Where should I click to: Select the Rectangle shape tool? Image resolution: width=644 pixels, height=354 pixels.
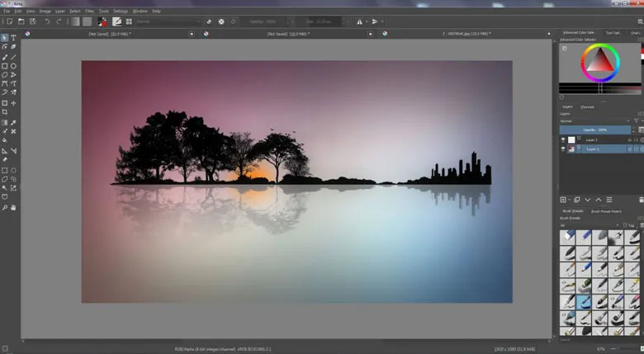tap(5, 65)
